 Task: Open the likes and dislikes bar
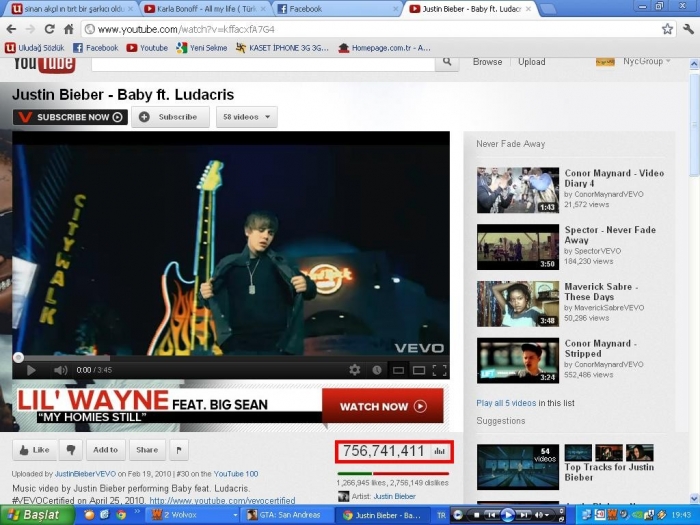point(393,474)
